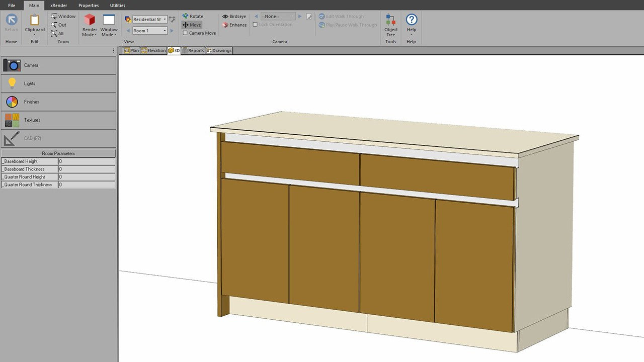The height and width of the screenshot is (362, 644).
Task: Click the Room Parameters header button
Action: click(x=58, y=153)
